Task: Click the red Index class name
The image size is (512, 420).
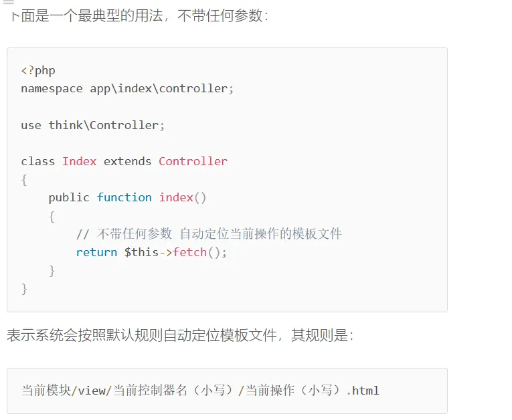Action: [80, 161]
